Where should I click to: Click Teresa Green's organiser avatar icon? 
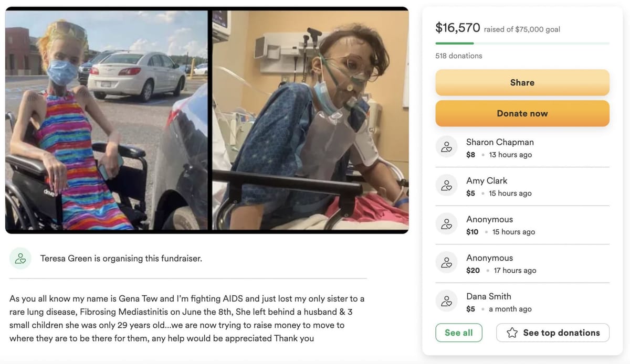pos(20,258)
